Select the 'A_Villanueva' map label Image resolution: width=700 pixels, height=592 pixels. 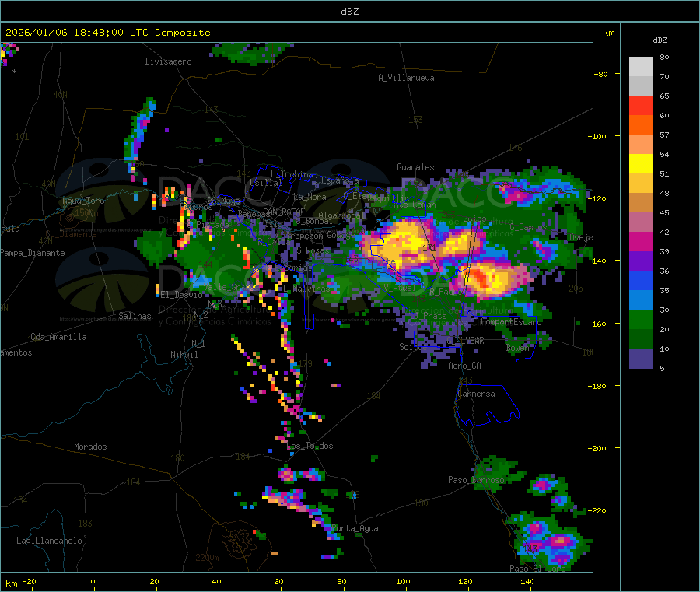click(x=406, y=78)
